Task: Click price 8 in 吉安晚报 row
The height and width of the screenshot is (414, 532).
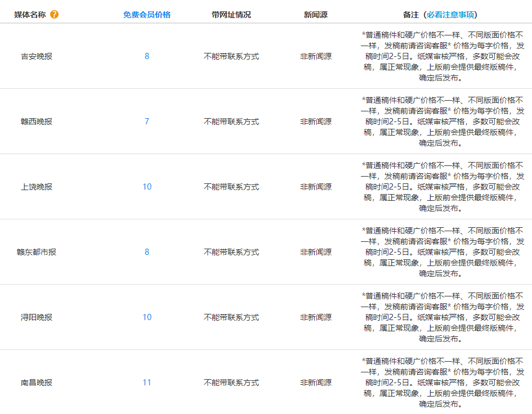Action: [x=147, y=56]
